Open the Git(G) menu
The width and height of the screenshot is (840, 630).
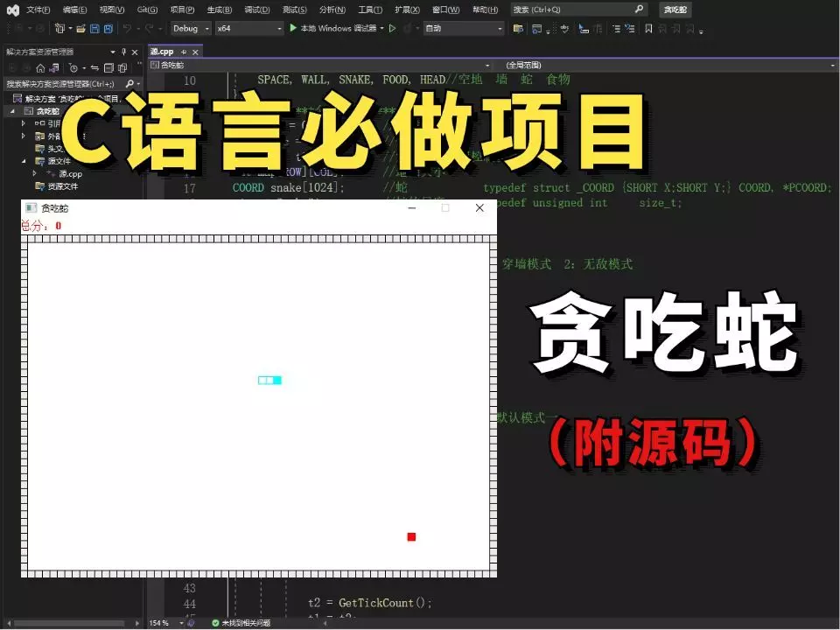147,10
